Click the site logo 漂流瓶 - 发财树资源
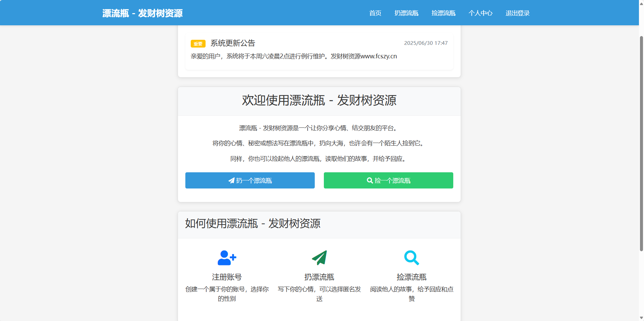 pyautogui.click(x=142, y=13)
